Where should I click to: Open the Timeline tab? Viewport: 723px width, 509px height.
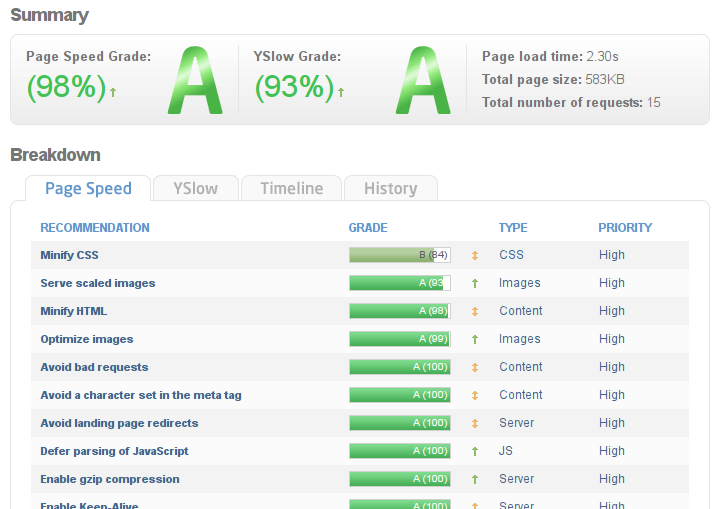[291, 188]
